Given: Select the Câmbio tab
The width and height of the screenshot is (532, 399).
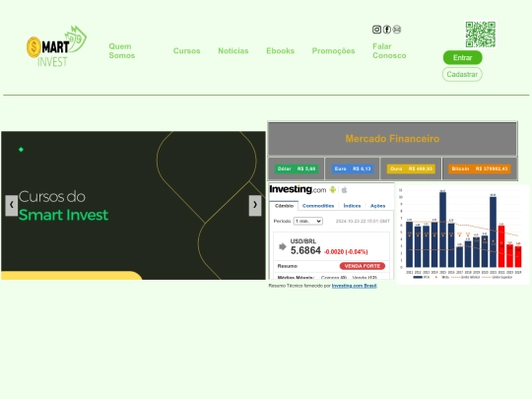Looking at the screenshot, I should click(x=285, y=206).
